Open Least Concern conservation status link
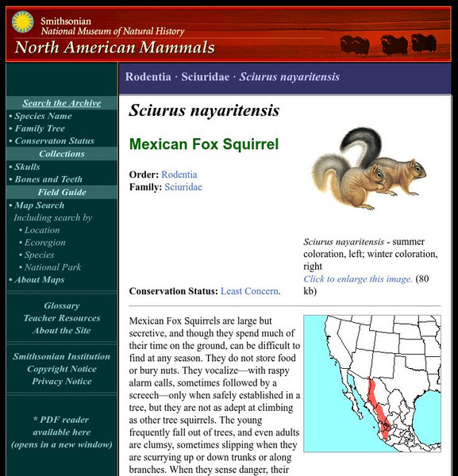 [249, 291]
